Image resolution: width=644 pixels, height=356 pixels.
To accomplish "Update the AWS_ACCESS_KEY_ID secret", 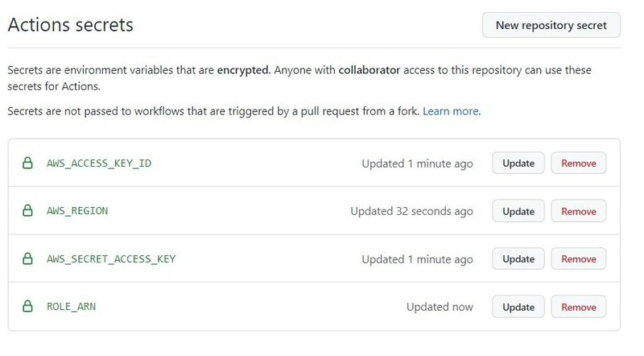I will tap(518, 164).
